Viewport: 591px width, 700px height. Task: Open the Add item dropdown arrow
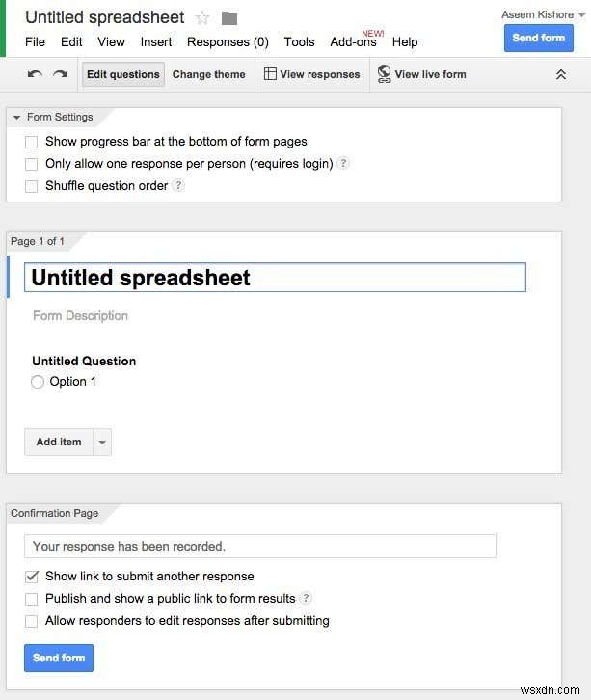(102, 443)
